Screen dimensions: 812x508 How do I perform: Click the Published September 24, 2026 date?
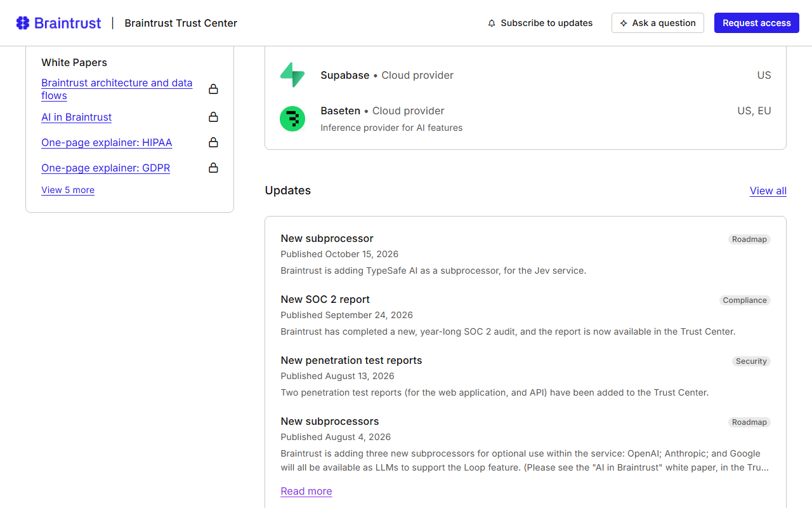click(x=347, y=315)
